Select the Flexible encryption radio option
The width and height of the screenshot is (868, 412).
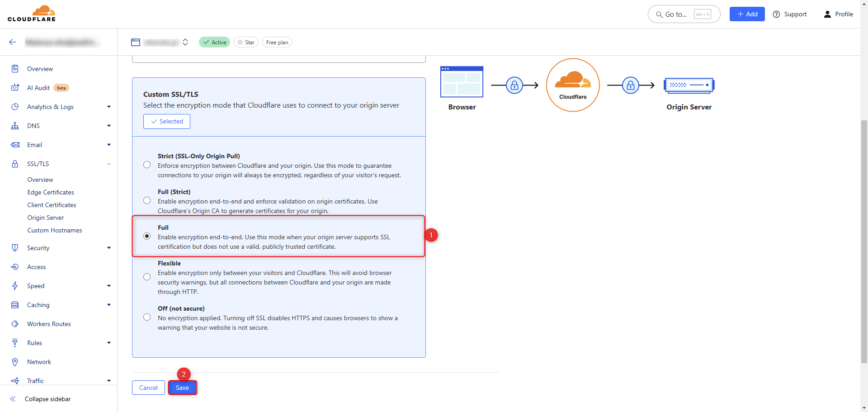[x=147, y=277]
